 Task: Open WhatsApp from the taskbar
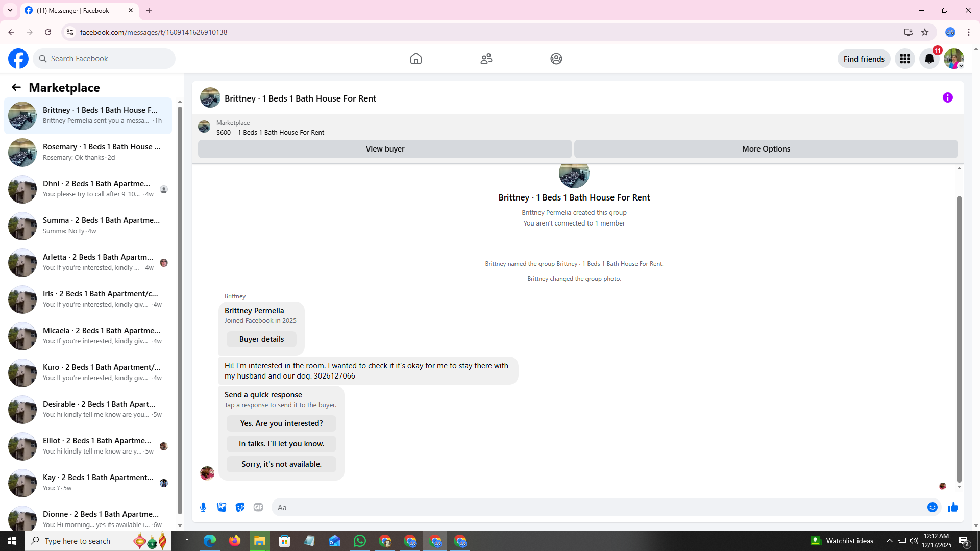[x=360, y=541]
